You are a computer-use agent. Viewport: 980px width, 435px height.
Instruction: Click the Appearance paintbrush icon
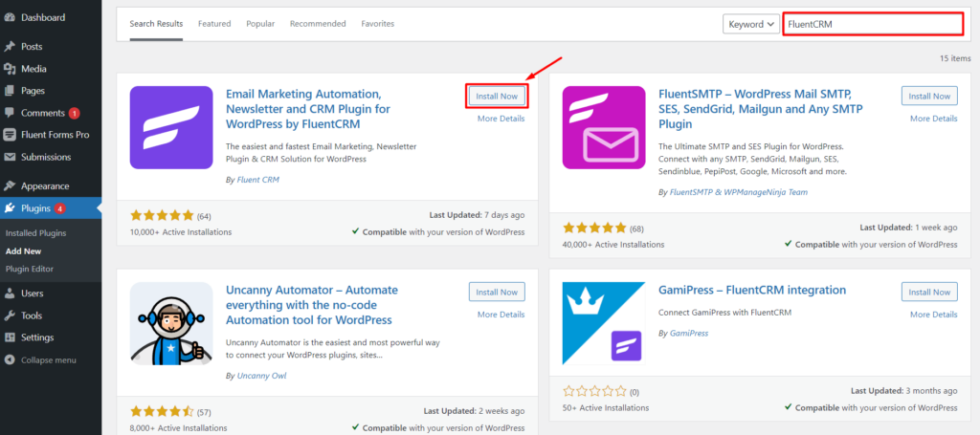(10, 186)
